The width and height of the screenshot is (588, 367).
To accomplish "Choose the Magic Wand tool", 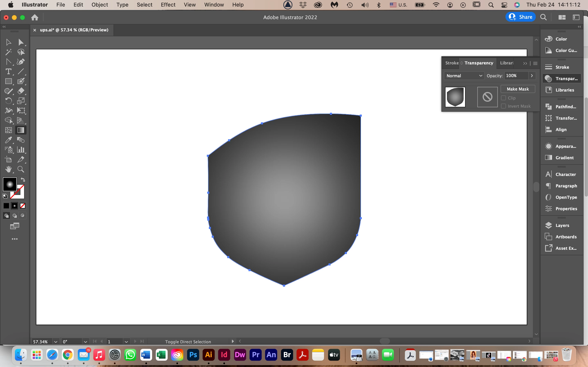I will (8, 52).
